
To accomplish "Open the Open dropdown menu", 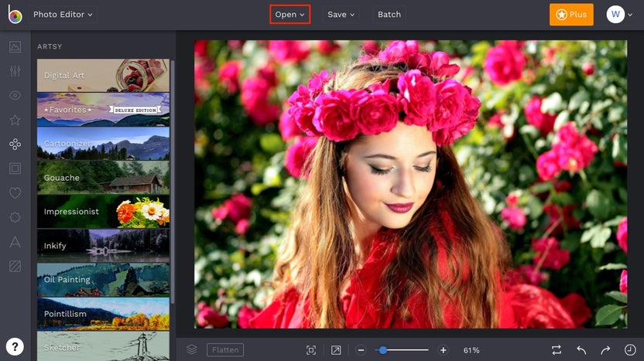I will (289, 14).
